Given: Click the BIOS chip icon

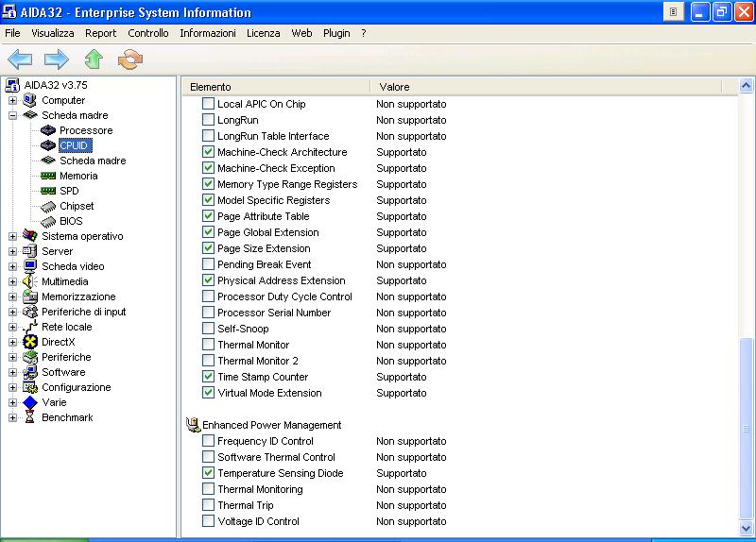Looking at the screenshot, I should 48,222.
